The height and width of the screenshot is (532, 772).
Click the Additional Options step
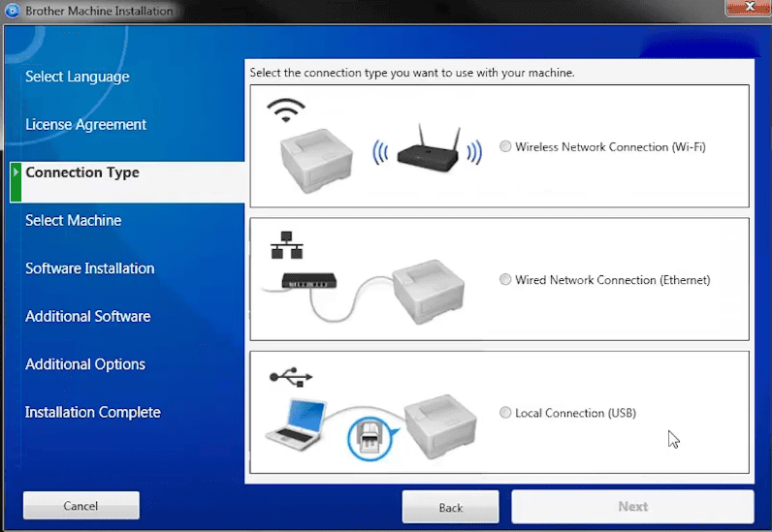click(85, 363)
